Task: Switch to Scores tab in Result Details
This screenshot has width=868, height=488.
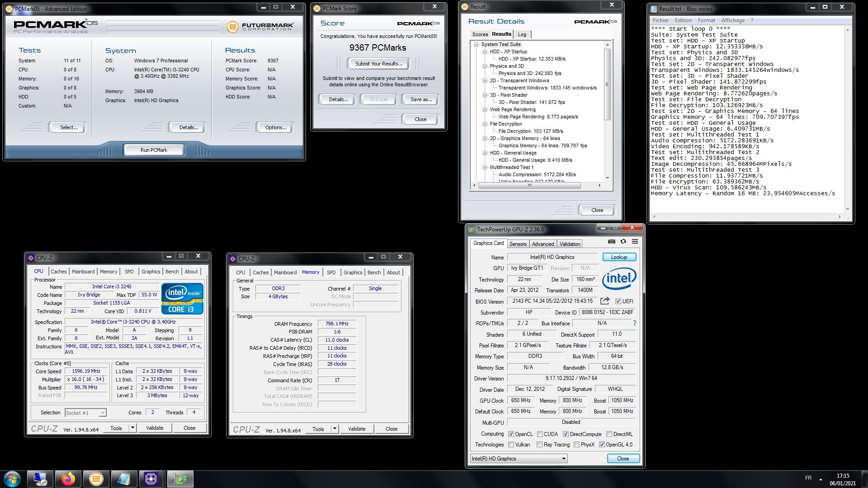Action: (480, 34)
